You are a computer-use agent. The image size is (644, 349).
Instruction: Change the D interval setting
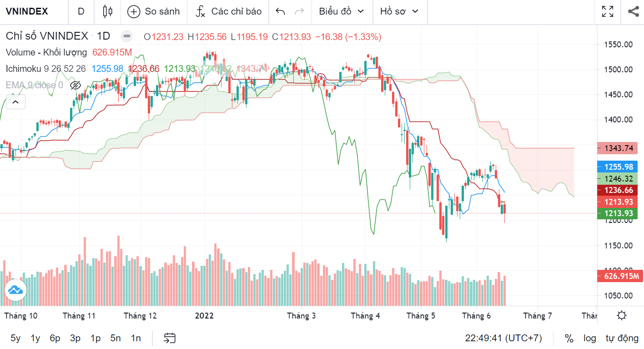pos(81,11)
